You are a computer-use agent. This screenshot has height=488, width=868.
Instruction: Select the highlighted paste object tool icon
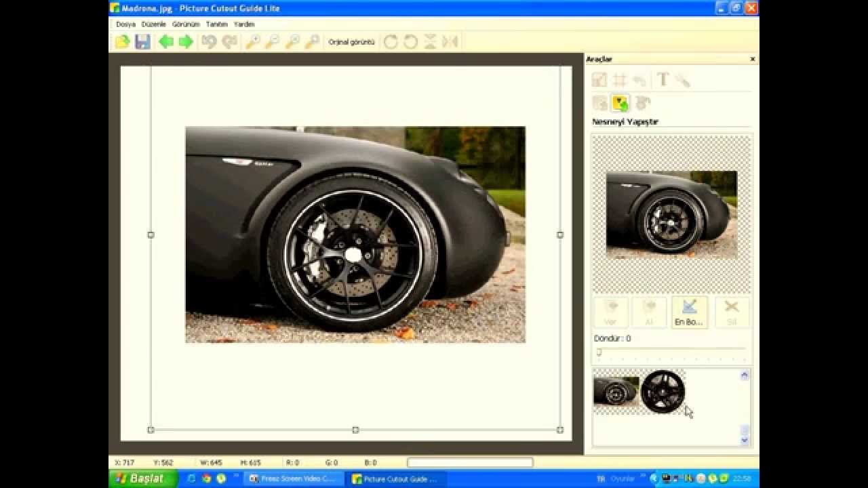pos(620,103)
